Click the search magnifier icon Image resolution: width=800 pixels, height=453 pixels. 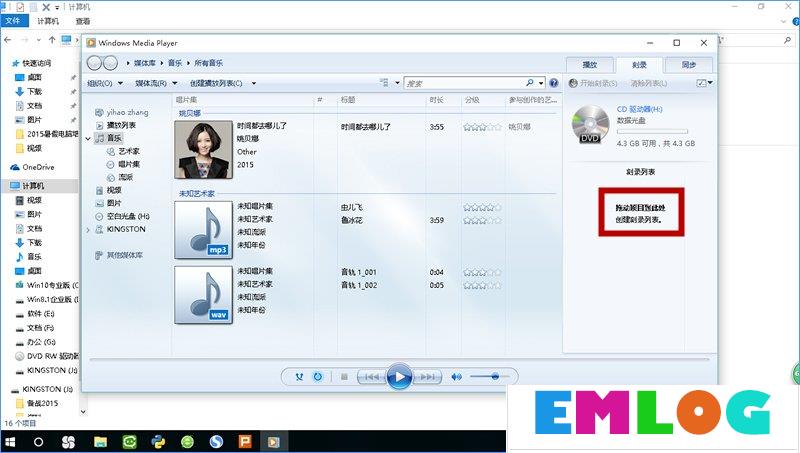(530, 83)
